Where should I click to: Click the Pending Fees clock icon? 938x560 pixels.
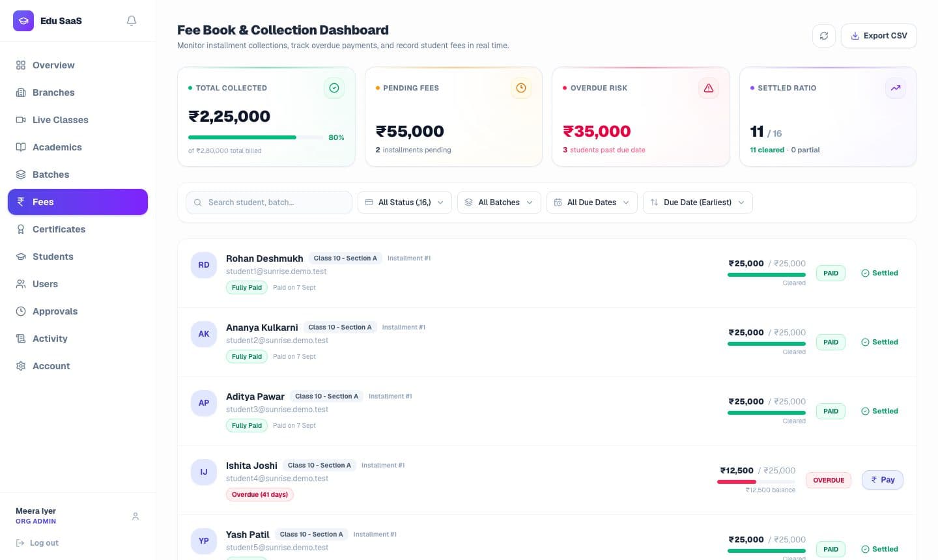point(521,88)
